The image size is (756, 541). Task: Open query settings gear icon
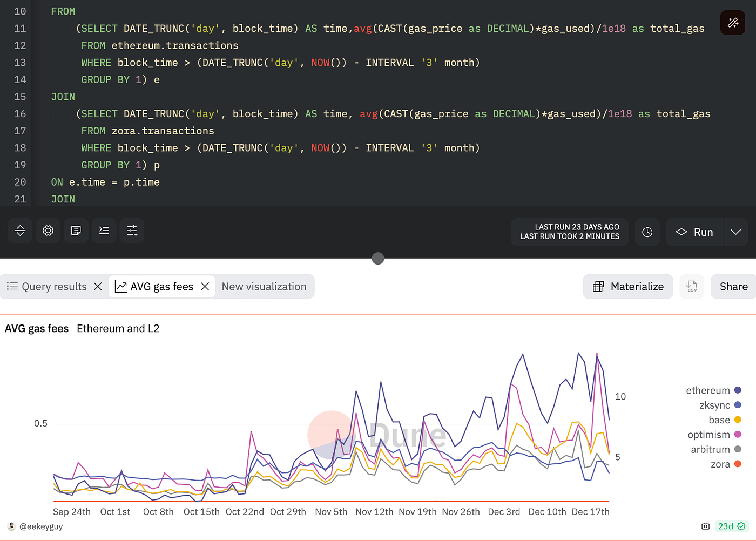[x=48, y=231]
